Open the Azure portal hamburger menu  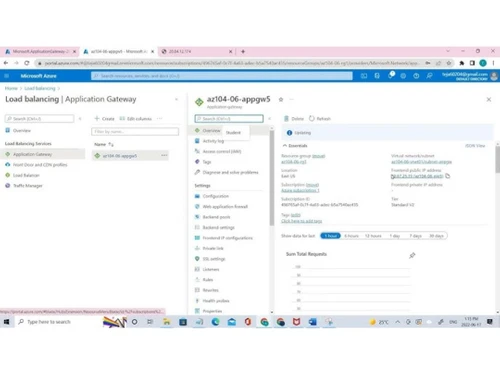[6, 76]
